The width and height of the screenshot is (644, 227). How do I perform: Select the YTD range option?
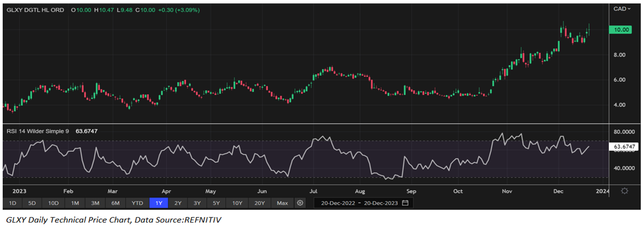[137, 203]
